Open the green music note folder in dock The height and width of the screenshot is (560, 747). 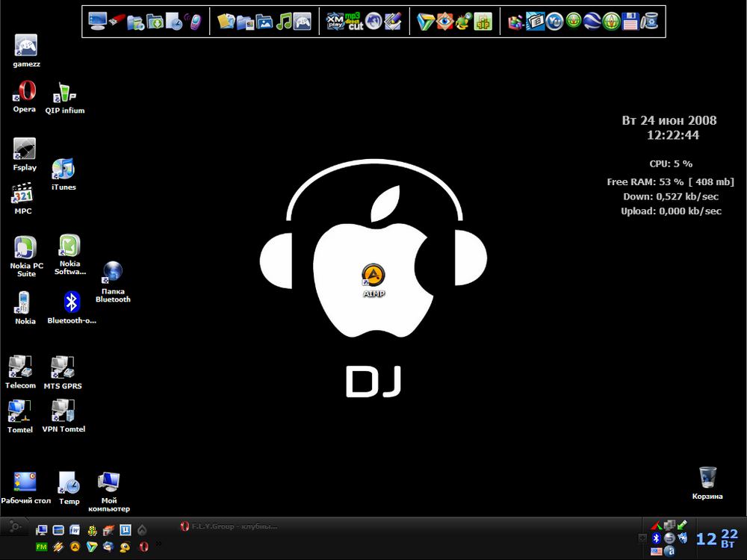click(283, 22)
